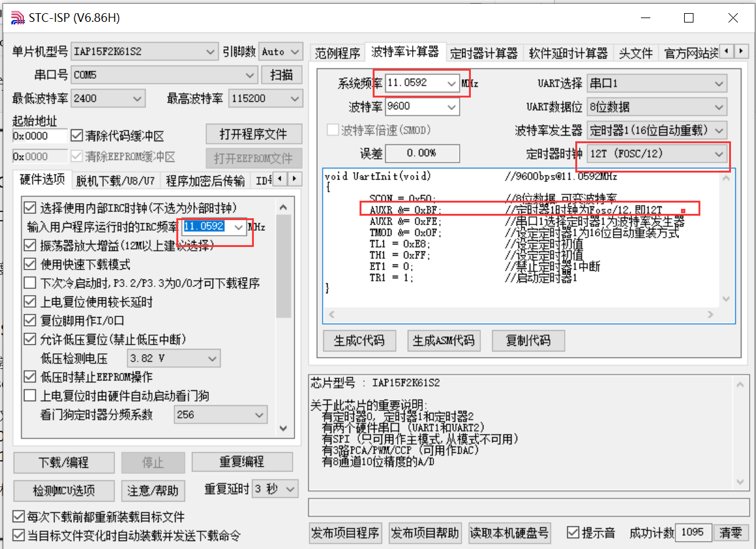The image size is (756, 549).
Task: Toggle 清除代码缓冲区 checkbox
Action: click(77, 136)
